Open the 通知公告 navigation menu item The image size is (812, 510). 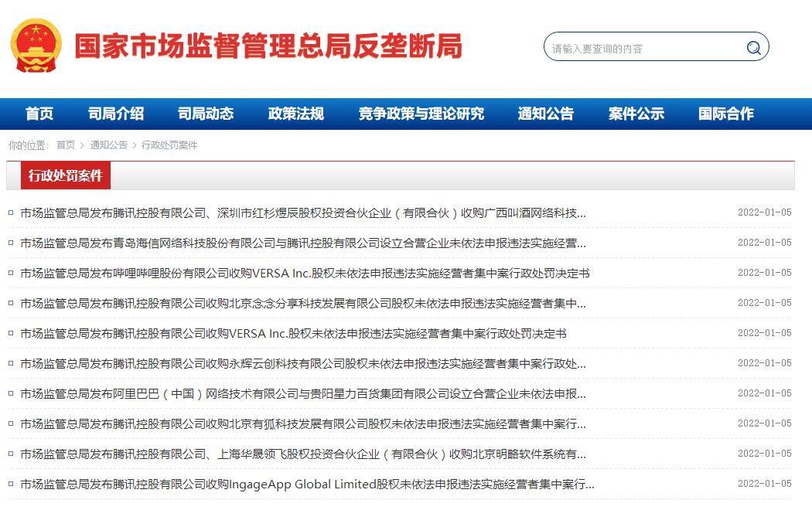point(546,114)
